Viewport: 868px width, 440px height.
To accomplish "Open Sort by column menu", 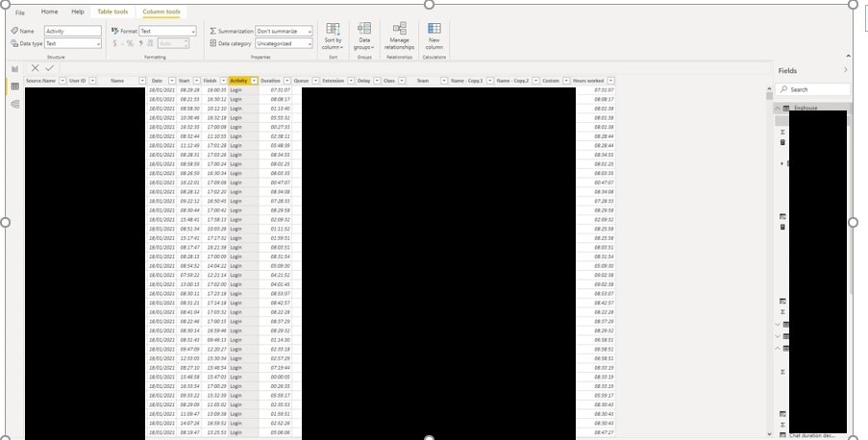I will (x=333, y=37).
